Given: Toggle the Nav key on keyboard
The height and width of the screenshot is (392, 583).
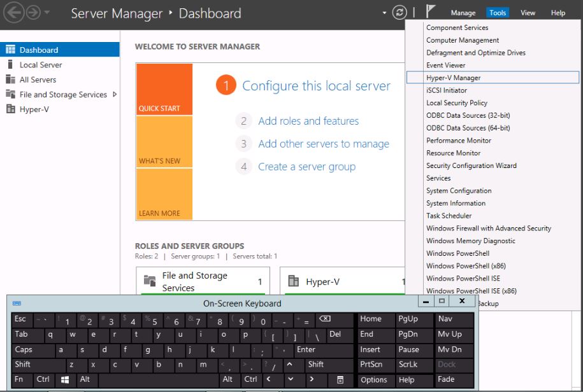Looking at the screenshot, I should 454,319.
